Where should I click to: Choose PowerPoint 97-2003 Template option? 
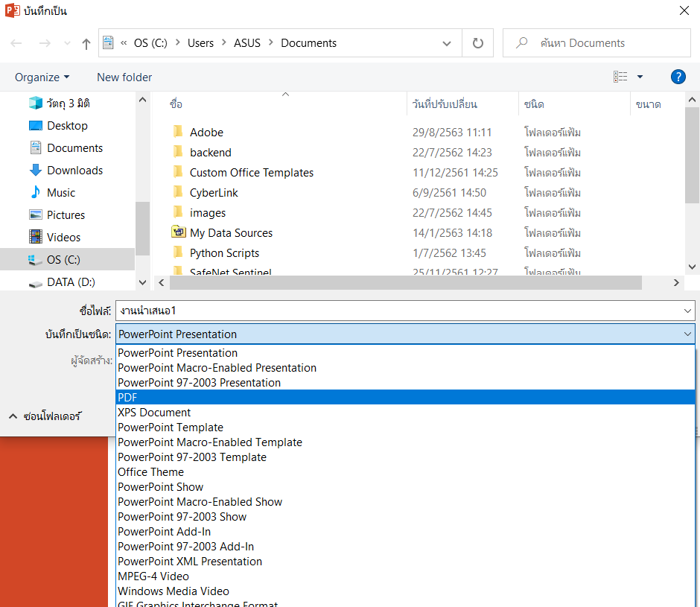405,457
